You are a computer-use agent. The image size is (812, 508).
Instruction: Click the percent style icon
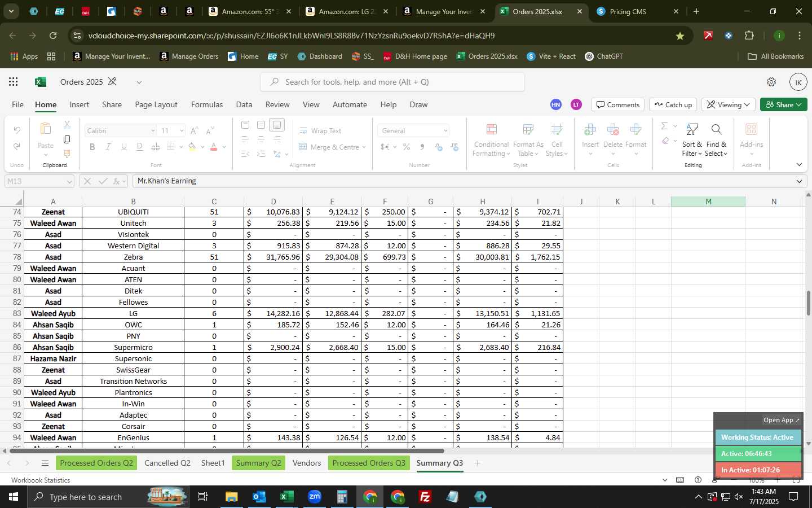point(406,147)
